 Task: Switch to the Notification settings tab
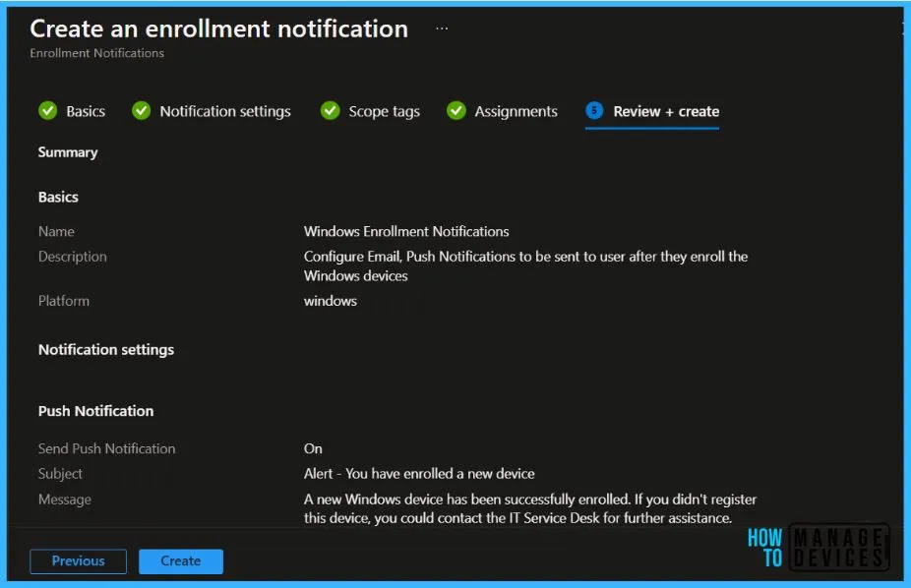click(x=225, y=112)
